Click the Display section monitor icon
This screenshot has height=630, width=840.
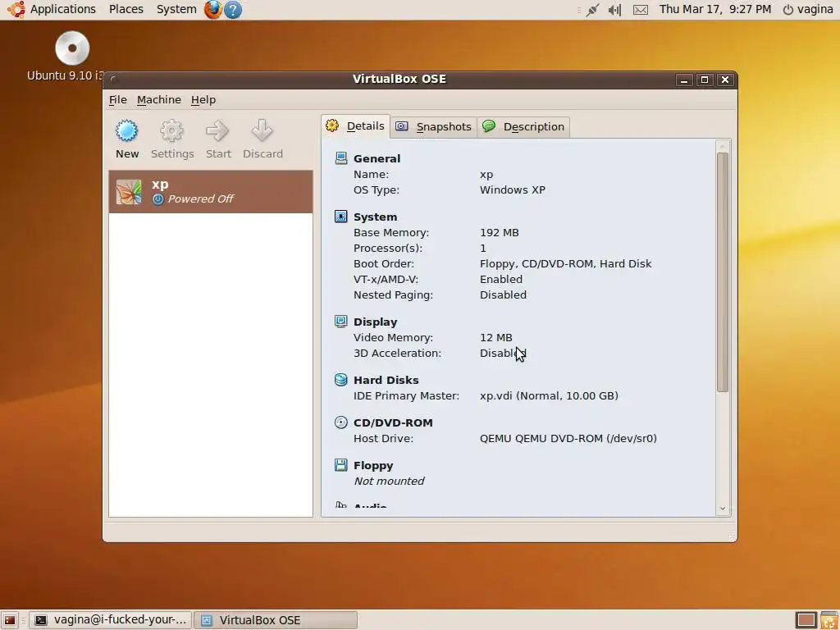[340, 322]
